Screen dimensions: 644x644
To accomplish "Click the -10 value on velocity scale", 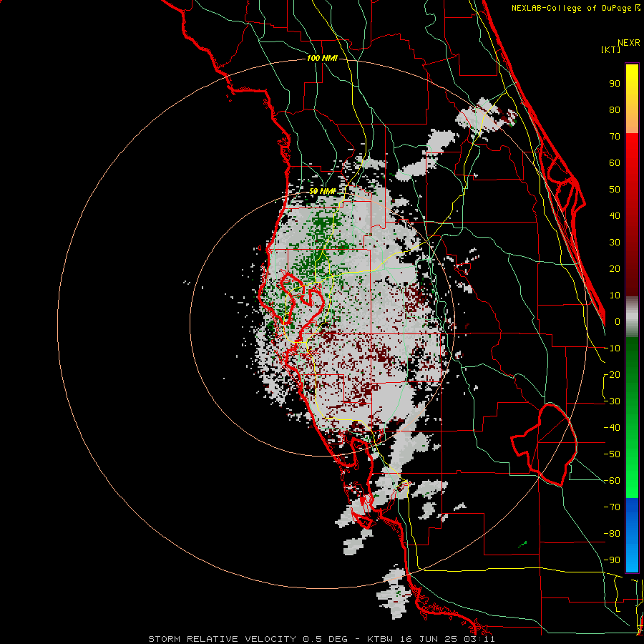I will click(x=612, y=348).
